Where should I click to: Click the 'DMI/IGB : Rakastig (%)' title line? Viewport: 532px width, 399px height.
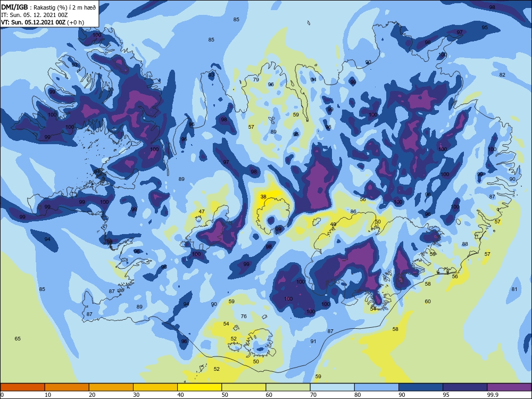tap(48, 7)
